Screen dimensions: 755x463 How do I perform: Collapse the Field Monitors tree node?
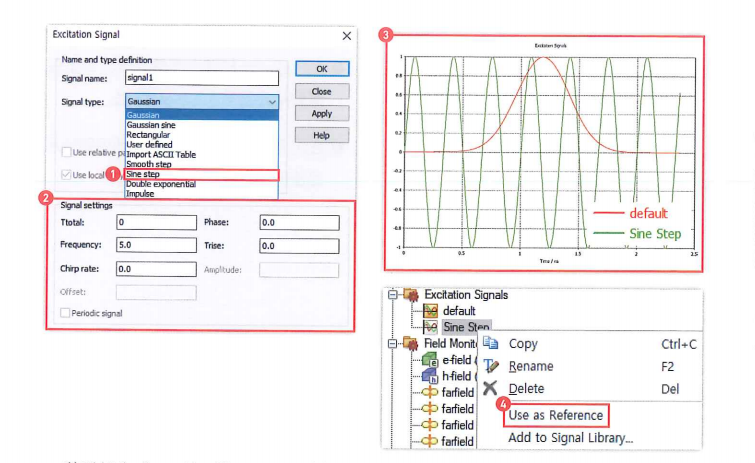pos(393,344)
